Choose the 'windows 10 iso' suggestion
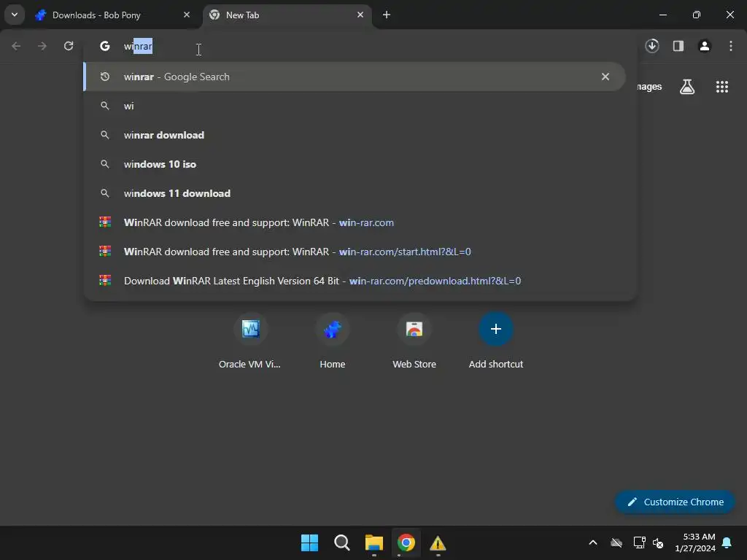Viewport: 747px width, 560px height. [x=355, y=164]
